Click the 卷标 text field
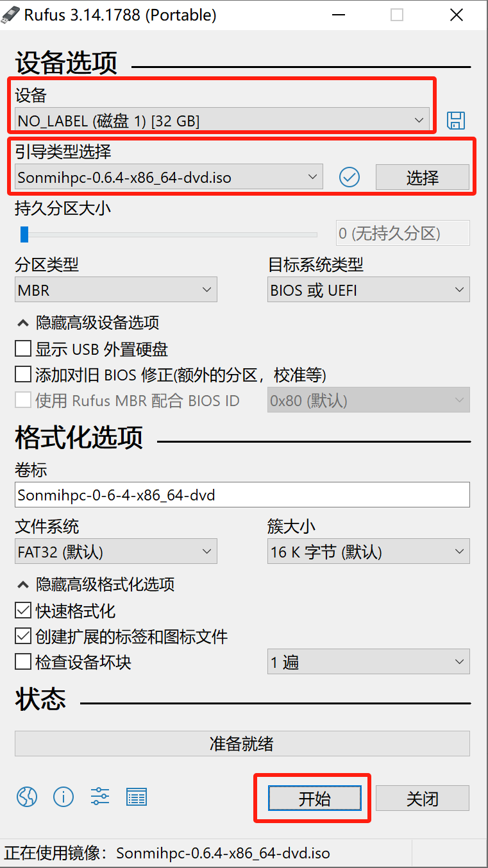488x868 pixels. [x=242, y=495]
